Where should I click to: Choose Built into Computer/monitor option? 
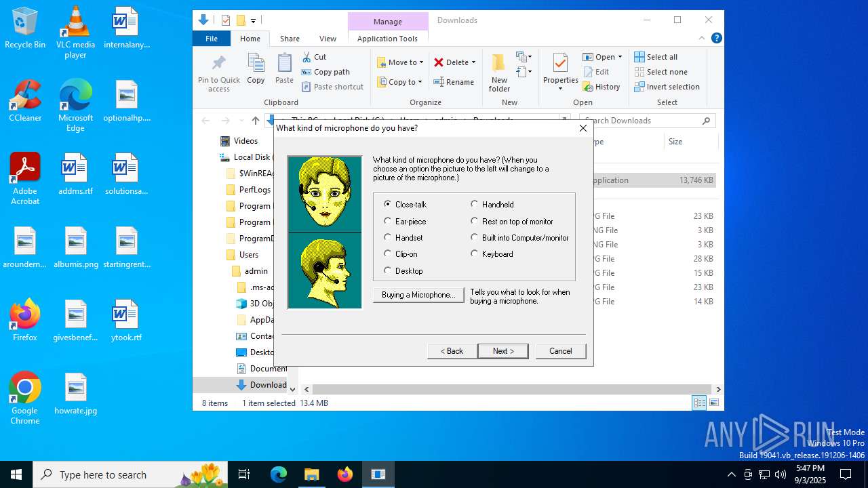pyautogui.click(x=520, y=238)
